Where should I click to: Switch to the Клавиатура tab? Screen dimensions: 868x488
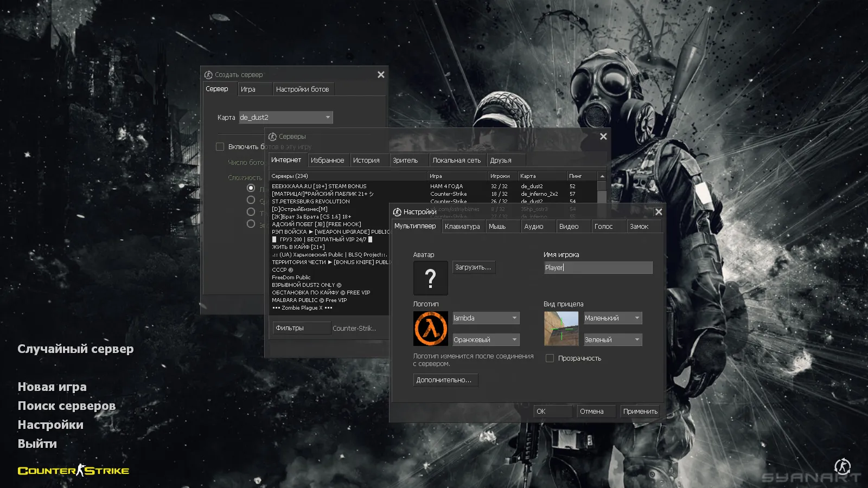point(463,226)
